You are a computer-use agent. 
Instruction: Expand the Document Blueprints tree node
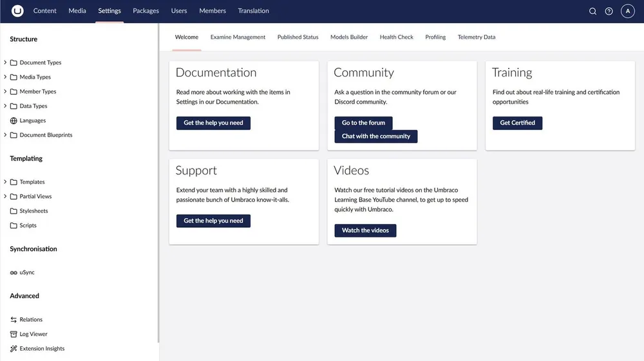pos(5,134)
